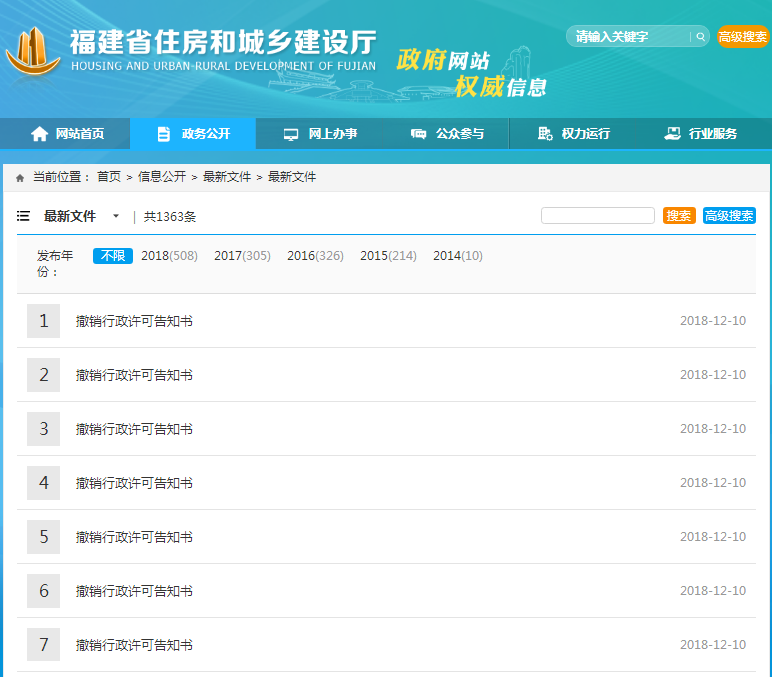Select the 不限 year filter

113,256
